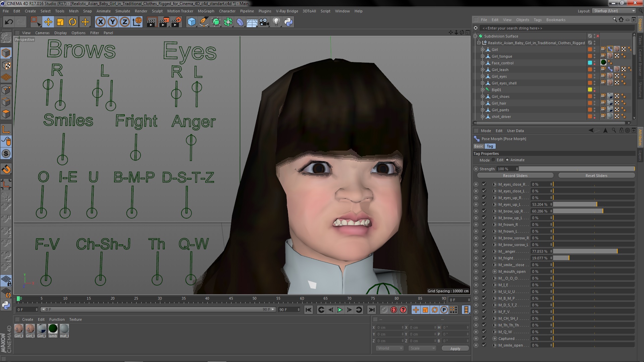Select the Scale tool in top toolbar
The width and height of the screenshot is (644, 362).
(60, 22)
